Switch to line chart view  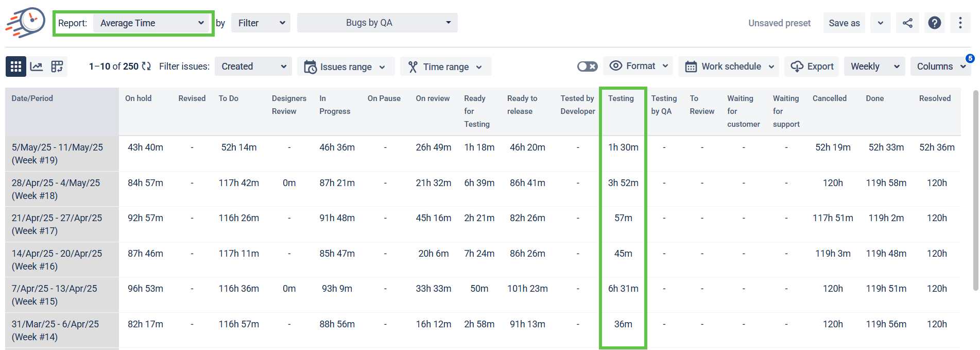click(x=37, y=66)
